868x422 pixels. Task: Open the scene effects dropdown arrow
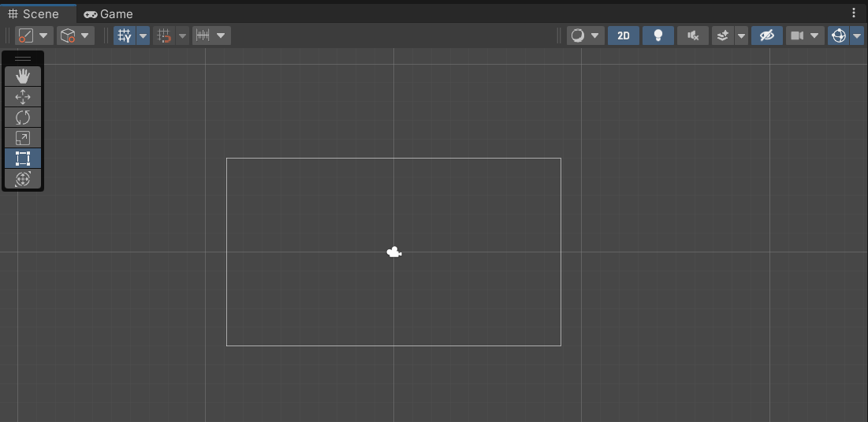click(x=741, y=35)
